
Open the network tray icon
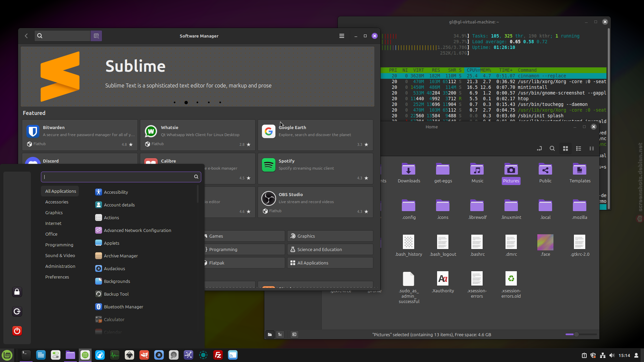tap(603, 355)
